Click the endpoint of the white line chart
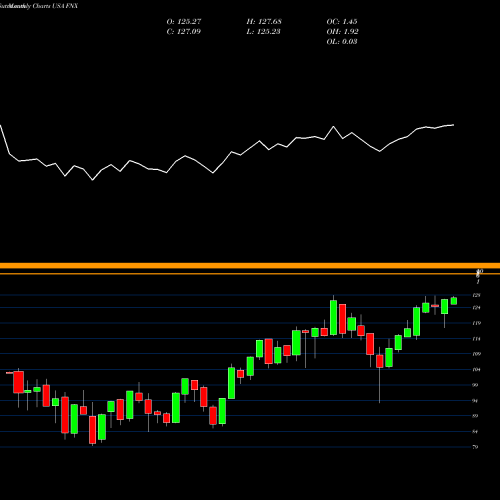Viewport: 500px width, 500px height. pyautogui.click(x=454, y=125)
